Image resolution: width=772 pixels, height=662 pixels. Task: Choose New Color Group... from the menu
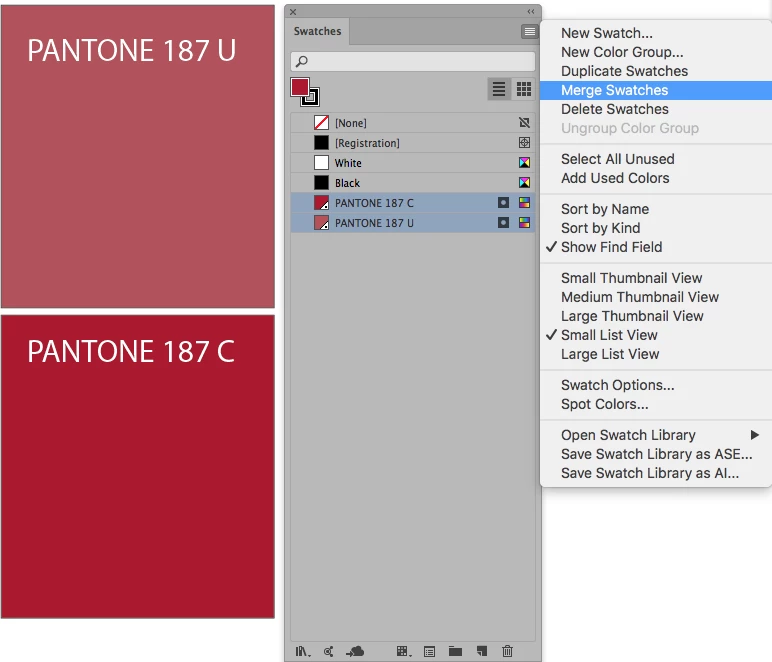[656, 52]
